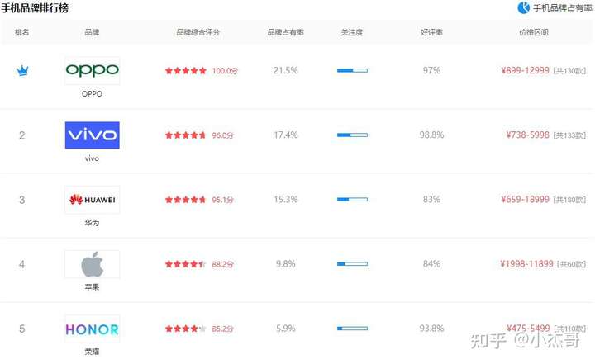Click OPPO's five-star rating
595x364 pixels.
coord(186,70)
